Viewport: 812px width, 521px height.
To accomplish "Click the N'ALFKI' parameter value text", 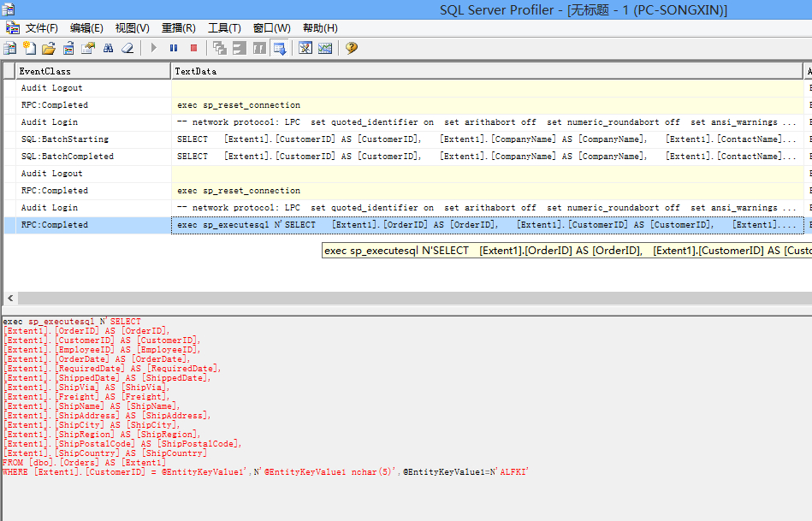I will tap(509, 472).
